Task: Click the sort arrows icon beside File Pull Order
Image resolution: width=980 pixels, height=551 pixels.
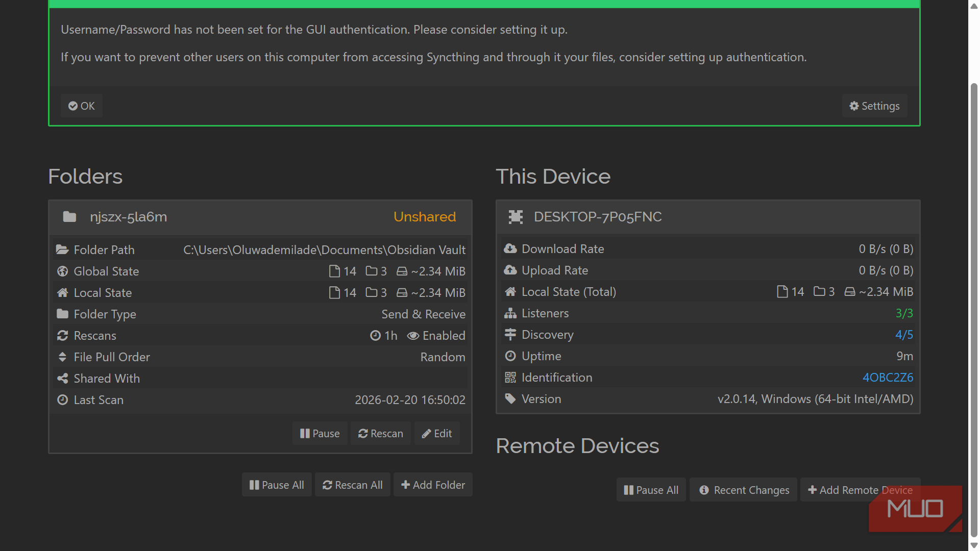Action: click(62, 357)
